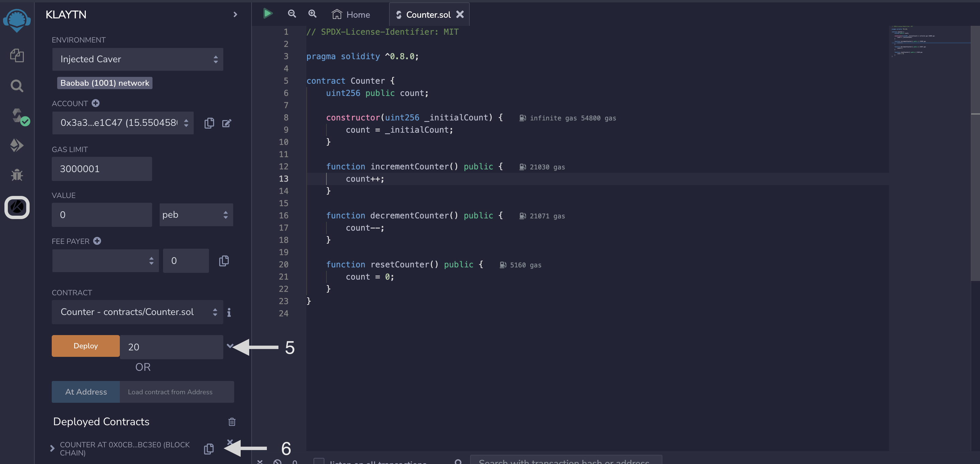980x464 pixels.
Task: Expand the deployed COUNTER contract entry
Action: click(52, 448)
